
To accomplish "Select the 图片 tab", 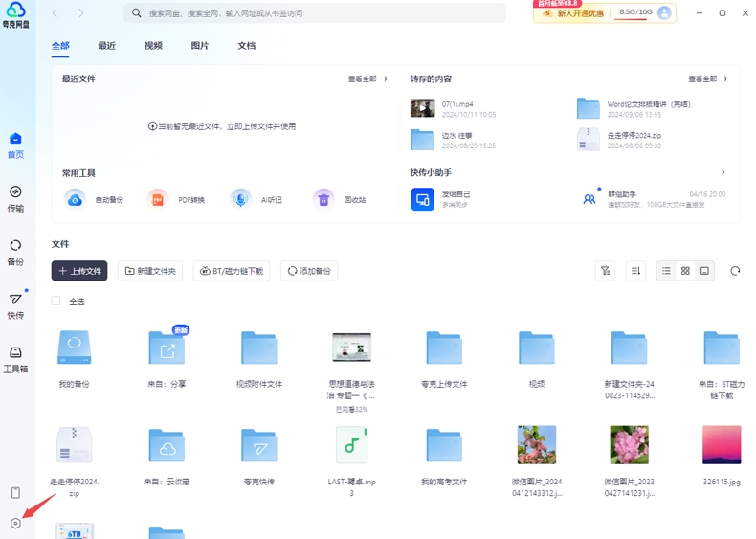I will (x=200, y=46).
